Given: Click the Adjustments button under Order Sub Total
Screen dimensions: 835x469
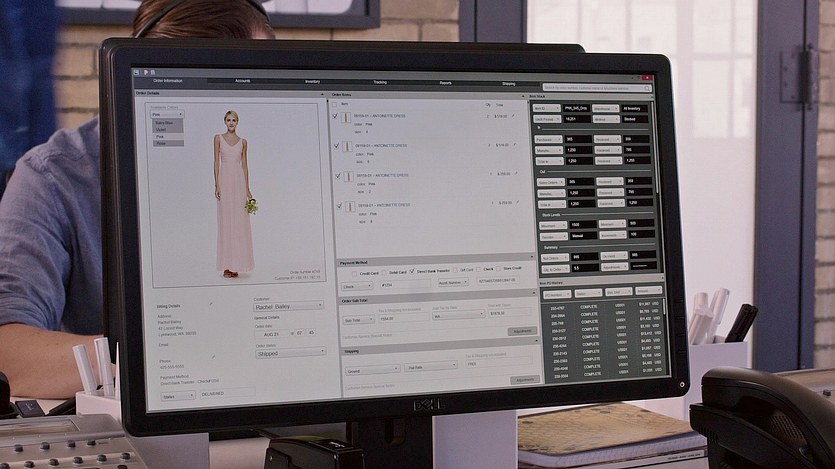Looking at the screenshot, I should 522,331.
